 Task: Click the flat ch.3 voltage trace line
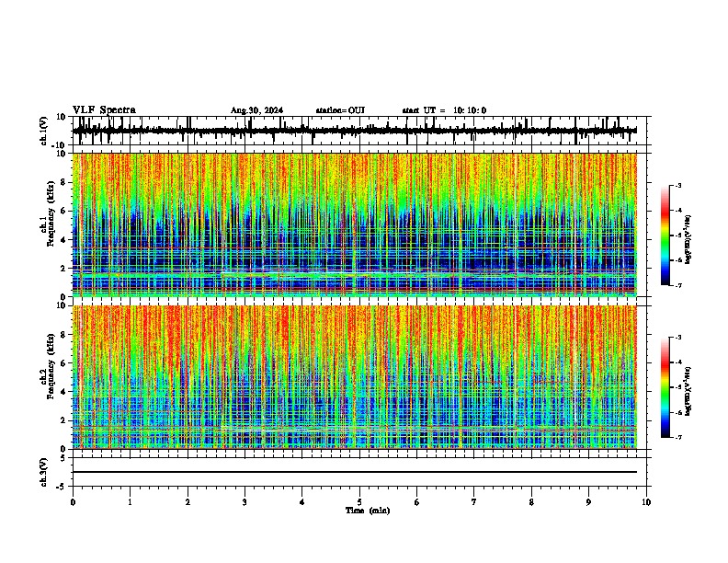(x=354, y=472)
